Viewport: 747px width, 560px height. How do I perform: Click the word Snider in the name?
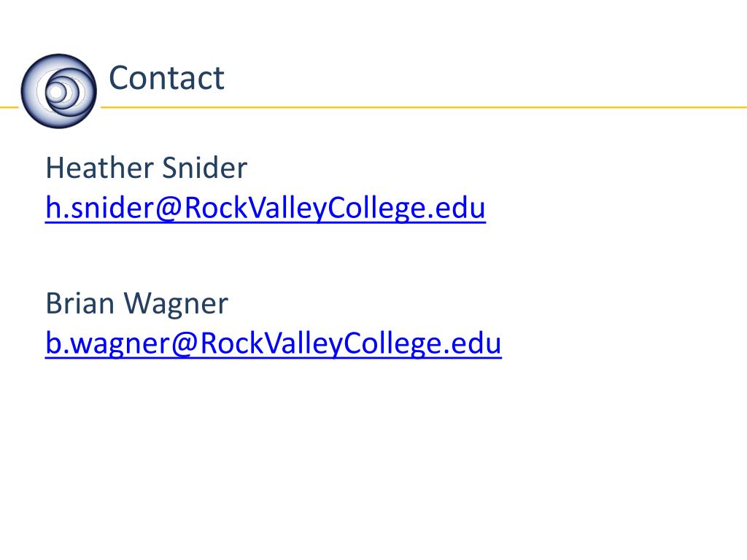coord(204,168)
